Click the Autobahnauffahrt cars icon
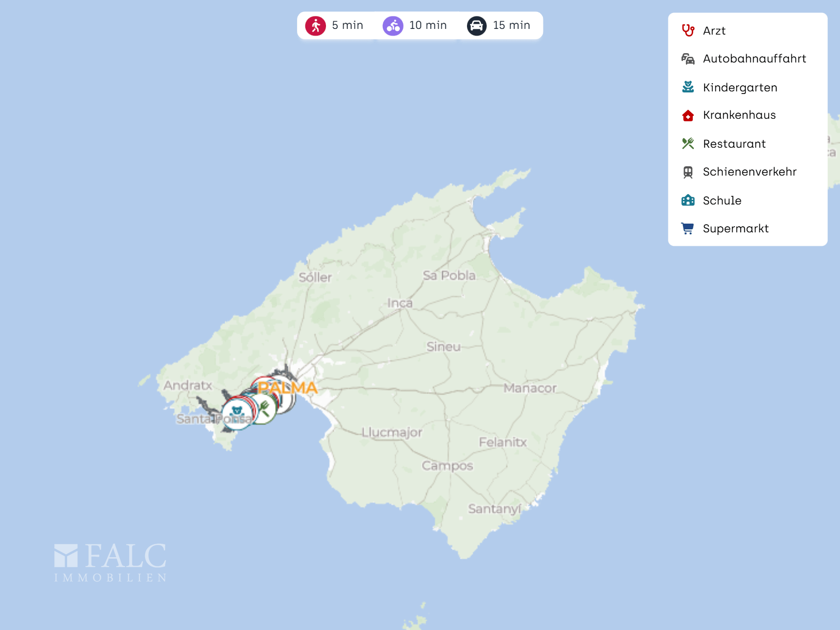 point(688,59)
